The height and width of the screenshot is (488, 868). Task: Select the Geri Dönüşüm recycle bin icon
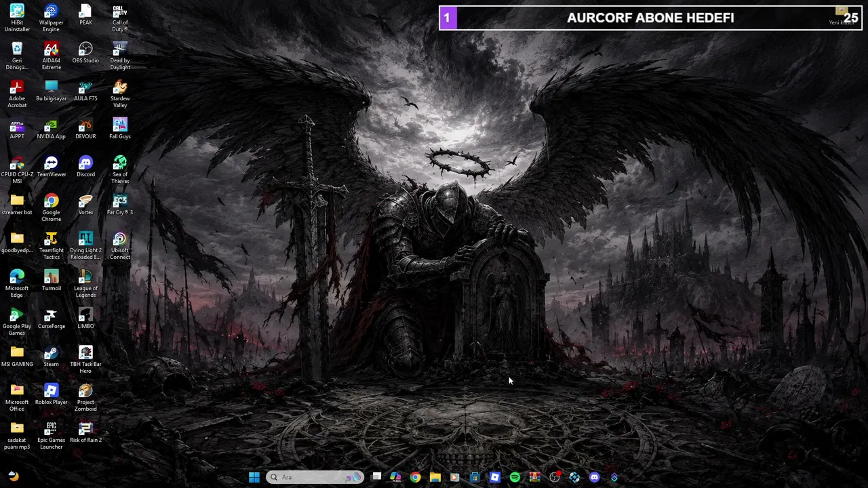click(x=17, y=56)
